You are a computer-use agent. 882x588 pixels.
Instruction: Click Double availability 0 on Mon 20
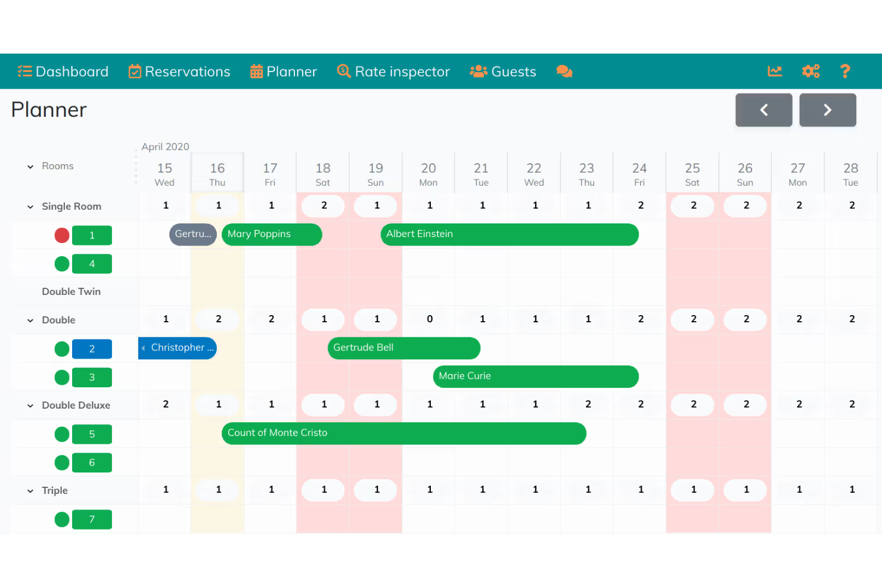pyautogui.click(x=430, y=319)
